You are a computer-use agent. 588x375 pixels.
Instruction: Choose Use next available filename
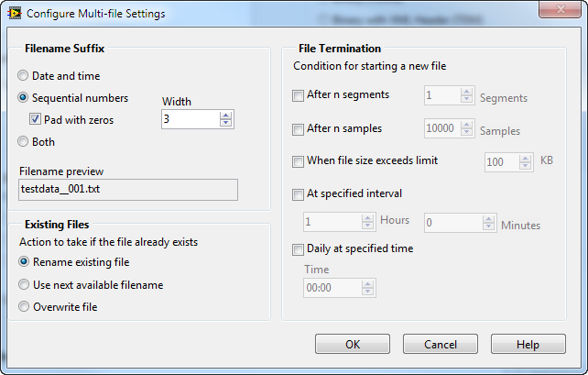coord(24,285)
